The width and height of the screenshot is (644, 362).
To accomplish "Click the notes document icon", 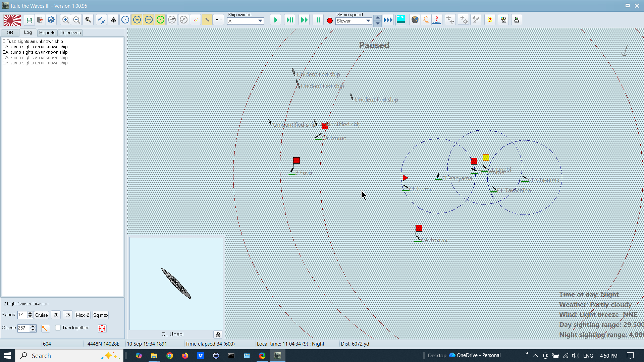I will 503,20.
